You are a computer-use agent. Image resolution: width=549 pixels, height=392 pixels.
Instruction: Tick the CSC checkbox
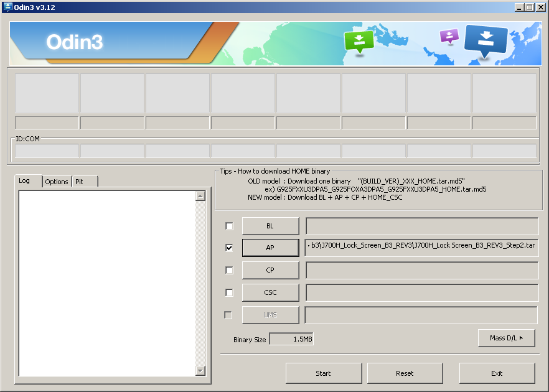pos(229,292)
